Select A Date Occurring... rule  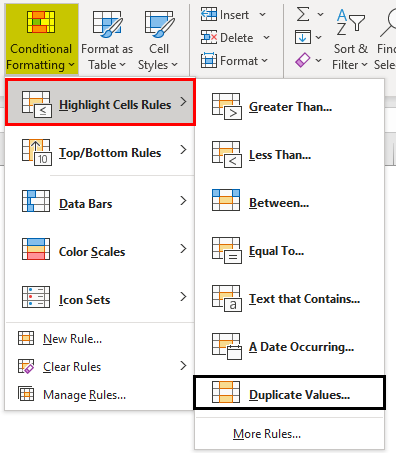tap(289, 347)
